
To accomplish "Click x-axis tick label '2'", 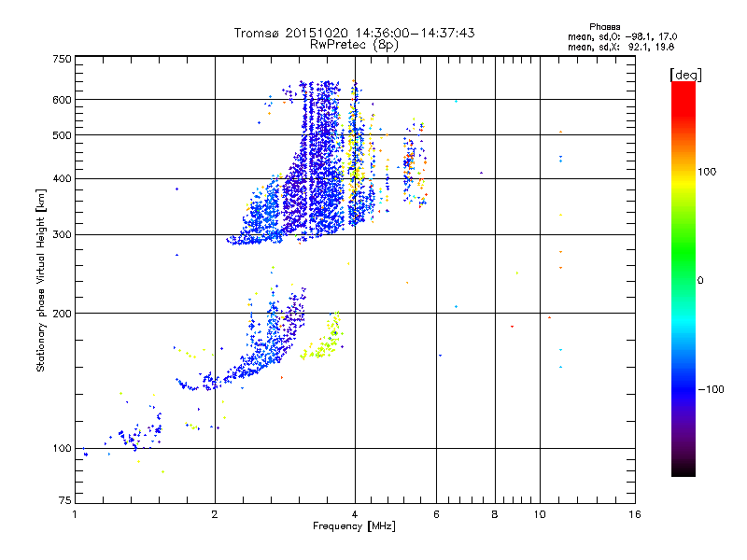I will click(x=215, y=514).
